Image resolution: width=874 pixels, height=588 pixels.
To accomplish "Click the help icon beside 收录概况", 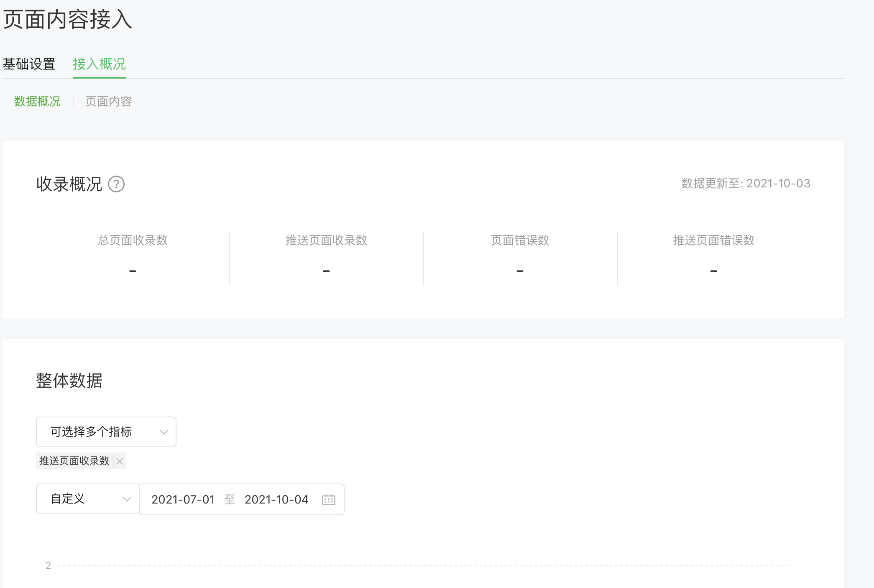I will pyautogui.click(x=116, y=184).
